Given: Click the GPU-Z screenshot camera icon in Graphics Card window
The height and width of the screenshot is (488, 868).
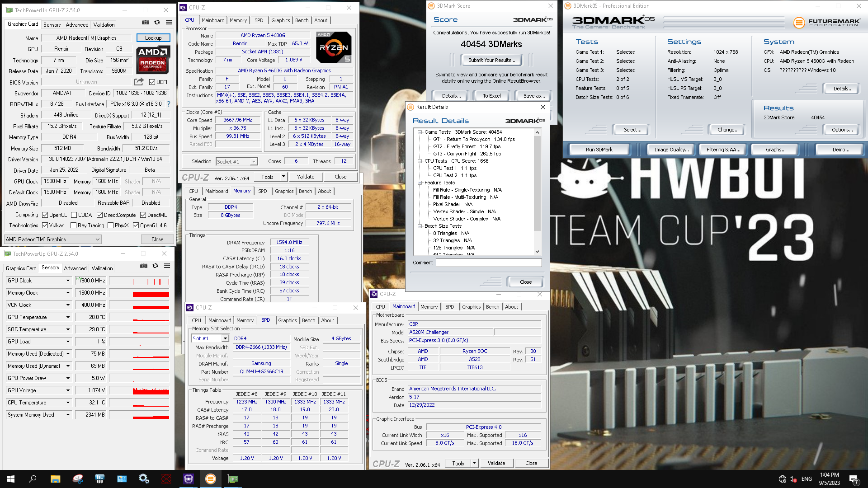Looking at the screenshot, I should 146,22.
